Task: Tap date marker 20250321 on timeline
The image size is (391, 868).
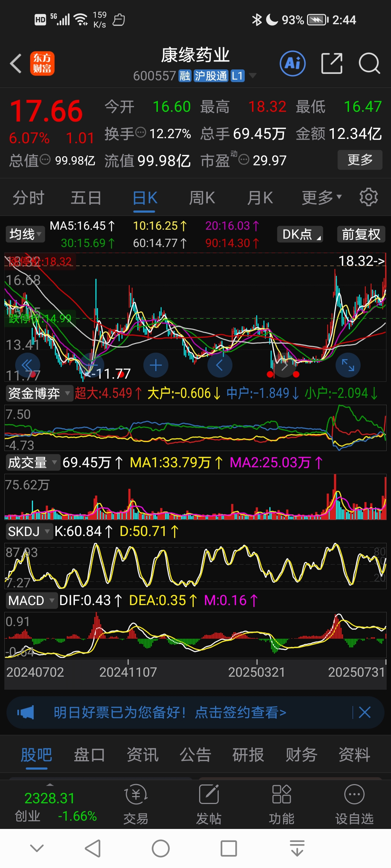Action: [x=257, y=672]
